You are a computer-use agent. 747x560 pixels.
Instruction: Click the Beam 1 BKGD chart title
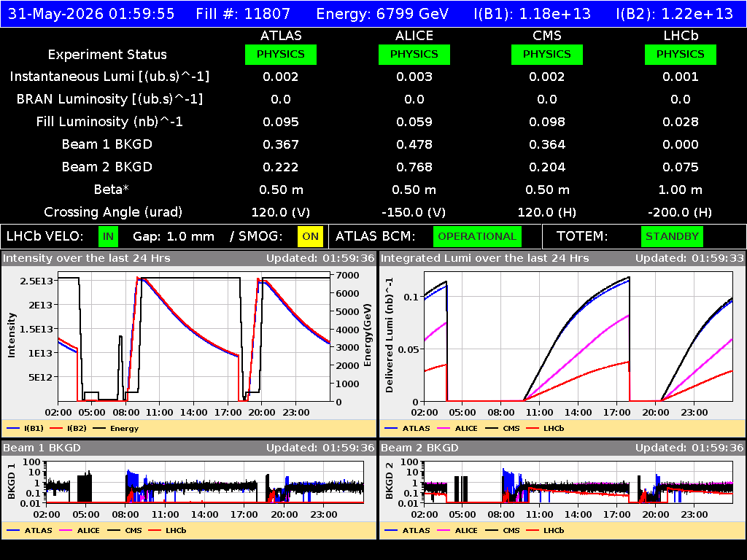[42, 448]
